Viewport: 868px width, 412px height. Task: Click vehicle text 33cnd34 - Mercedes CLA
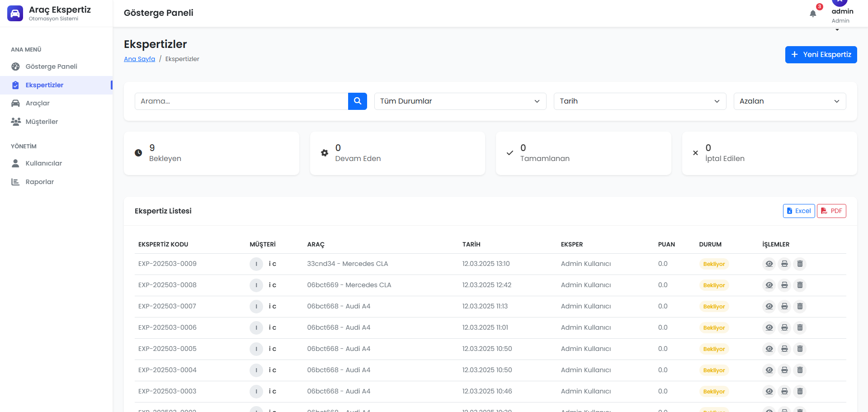348,264
